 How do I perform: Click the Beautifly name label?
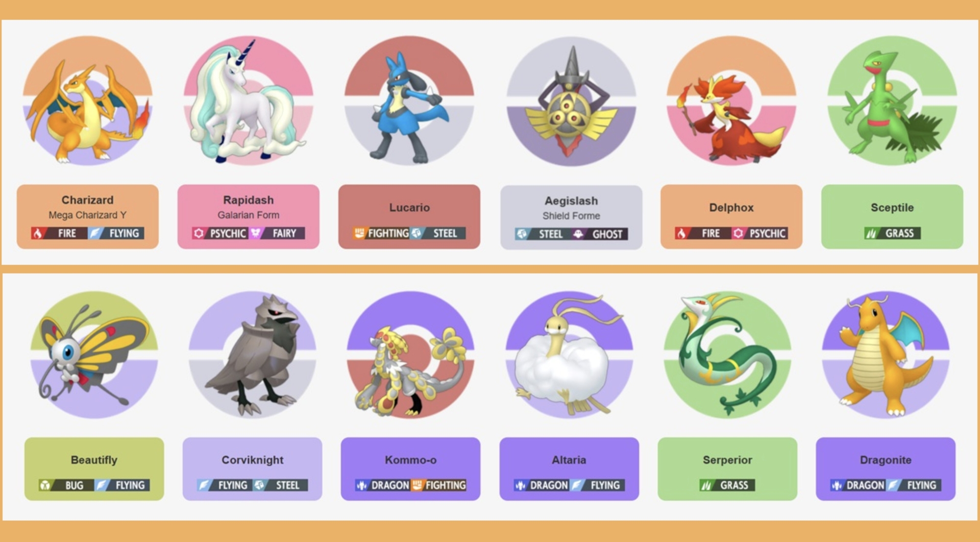pyautogui.click(x=94, y=460)
